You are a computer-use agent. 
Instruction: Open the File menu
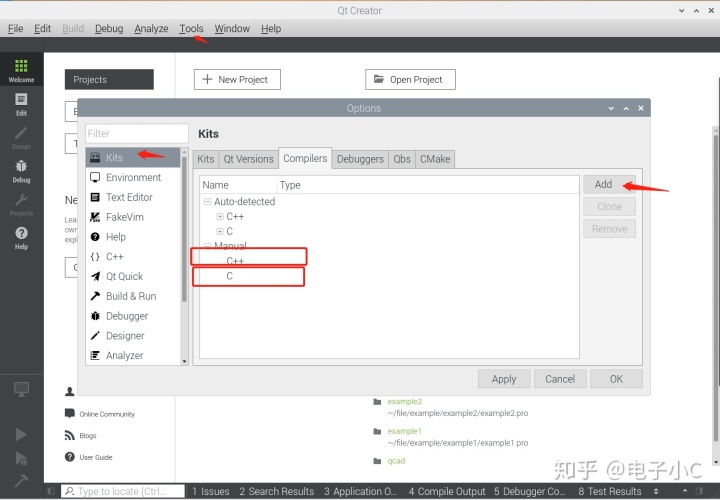(15, 28)
